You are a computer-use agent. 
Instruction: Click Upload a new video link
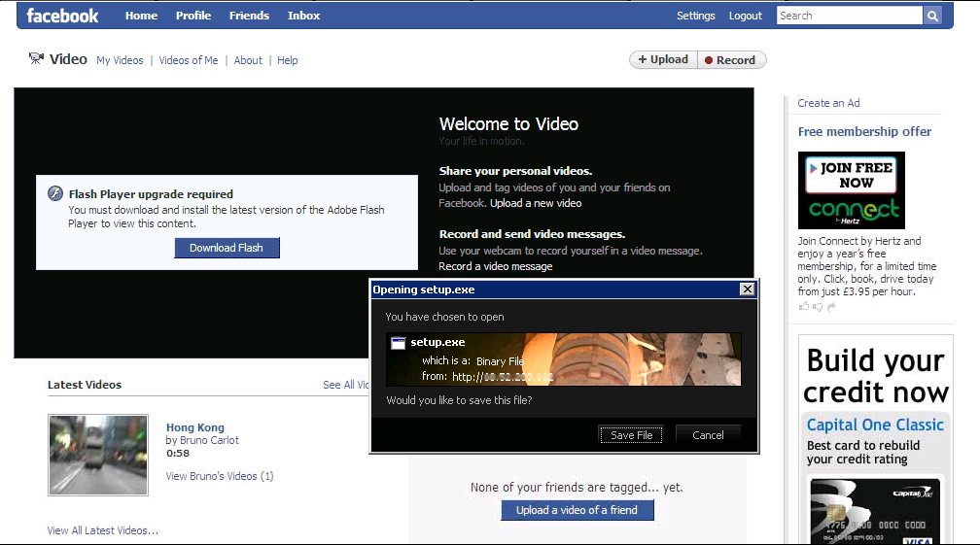536,203
